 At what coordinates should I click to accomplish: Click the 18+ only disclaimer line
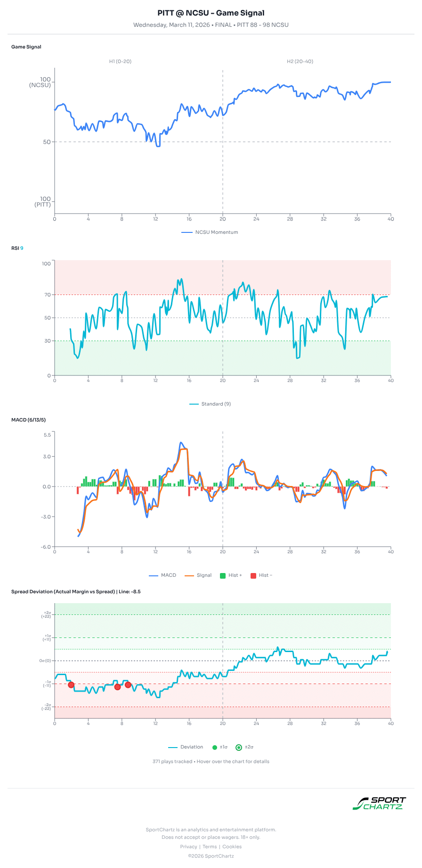click(211, 837)
